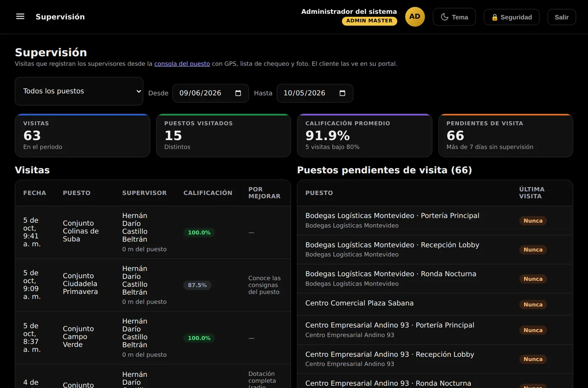The width and height of the screenshot is (588, 388).
Task: Click Hernán Darío Castillo Beltrán in Campo Verde row
Action: [x=135, y=333]
